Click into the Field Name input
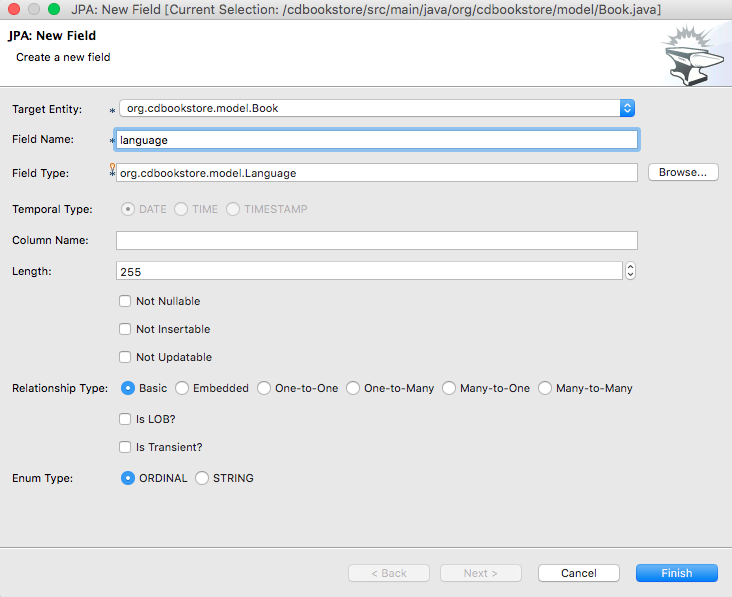The height and width of the screenshot is (597, 732). (376, 140)
